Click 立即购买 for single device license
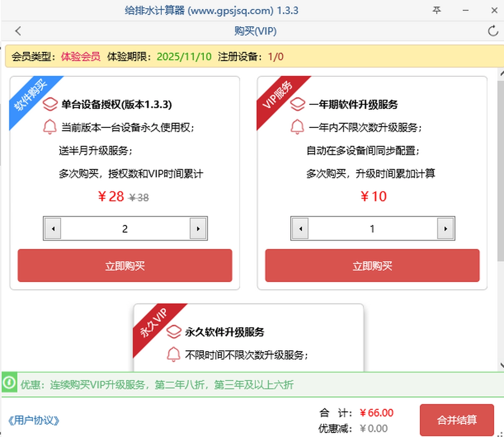 tap(125, 266)
